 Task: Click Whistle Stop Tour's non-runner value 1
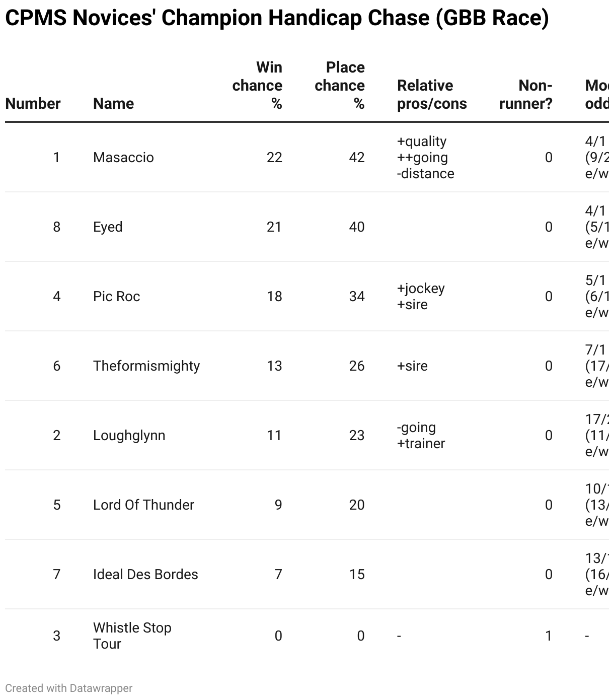coord(549,636)
